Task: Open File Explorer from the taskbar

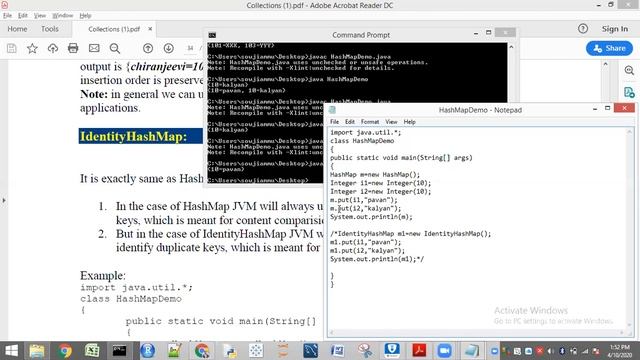Action: (x=37, y=351)
